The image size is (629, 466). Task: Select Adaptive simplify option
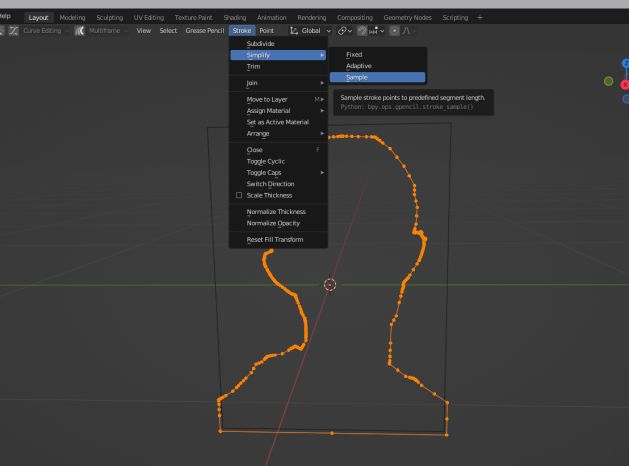[377, 66]
